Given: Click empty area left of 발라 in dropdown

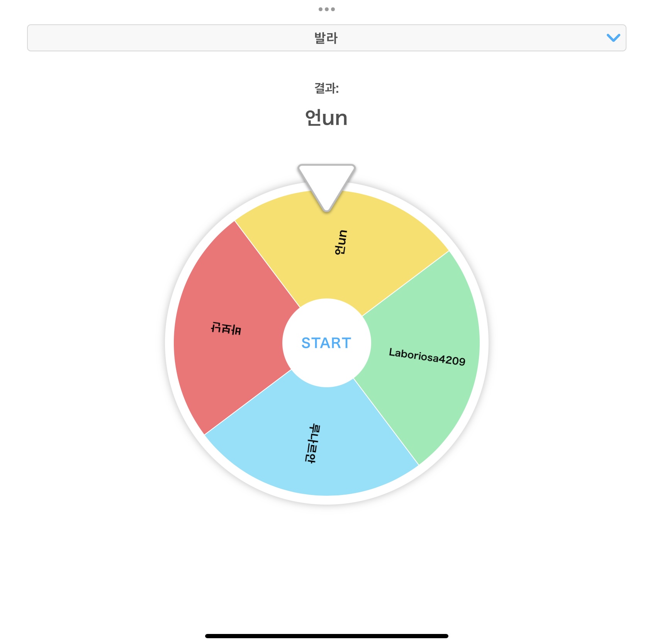Looking at the screenshot, I should 154,38.
